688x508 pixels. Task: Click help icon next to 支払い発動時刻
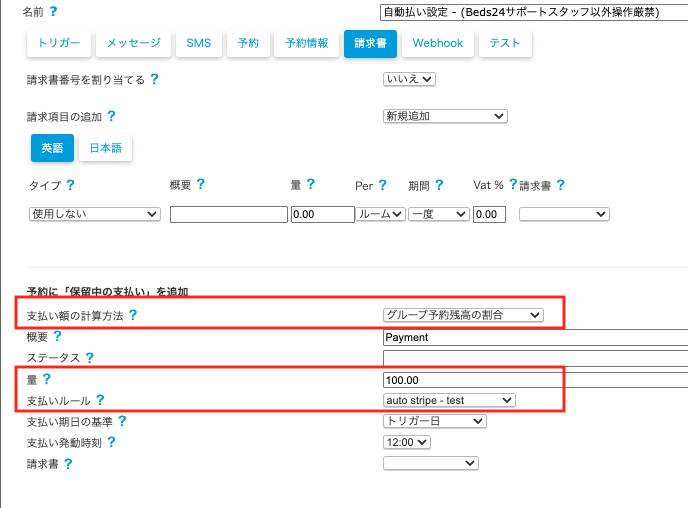coord(111,442)
